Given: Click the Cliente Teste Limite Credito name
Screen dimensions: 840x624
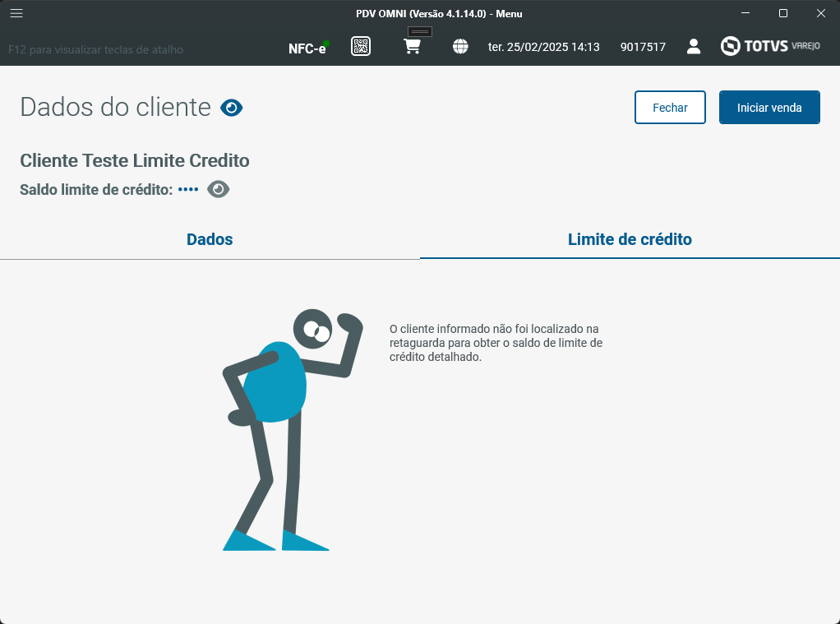Looking at the screenshot, I should [x=135, y=160].
